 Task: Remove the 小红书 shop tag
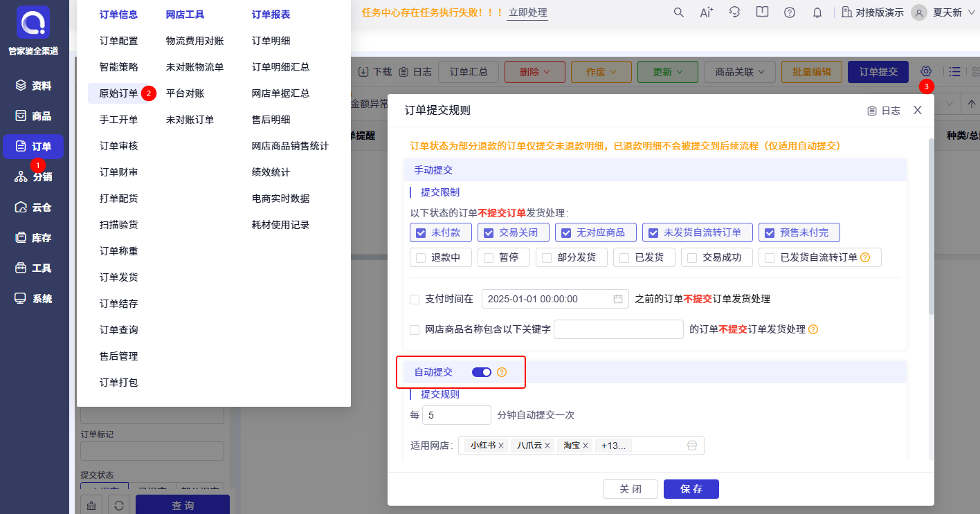(501, 446)
